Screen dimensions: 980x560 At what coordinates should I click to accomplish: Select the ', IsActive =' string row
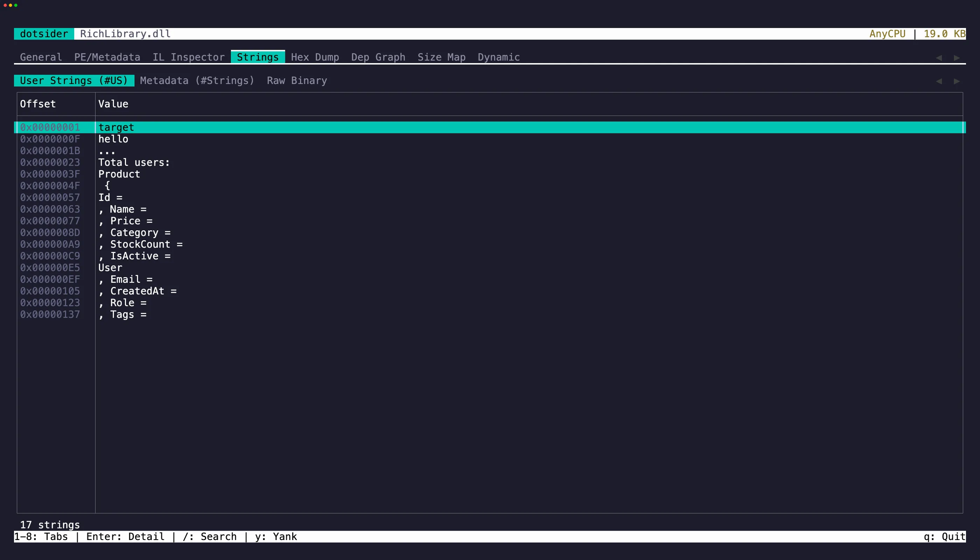[490, 256]
